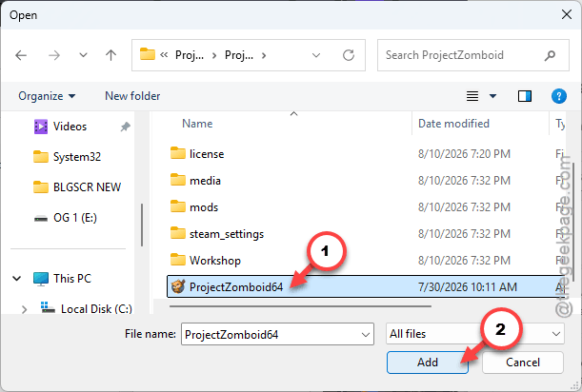The image size is (582, 392).
Task: Click ProjectZomboid64 date 7/30/2026 10:11 AM
Action: [468, 287]
